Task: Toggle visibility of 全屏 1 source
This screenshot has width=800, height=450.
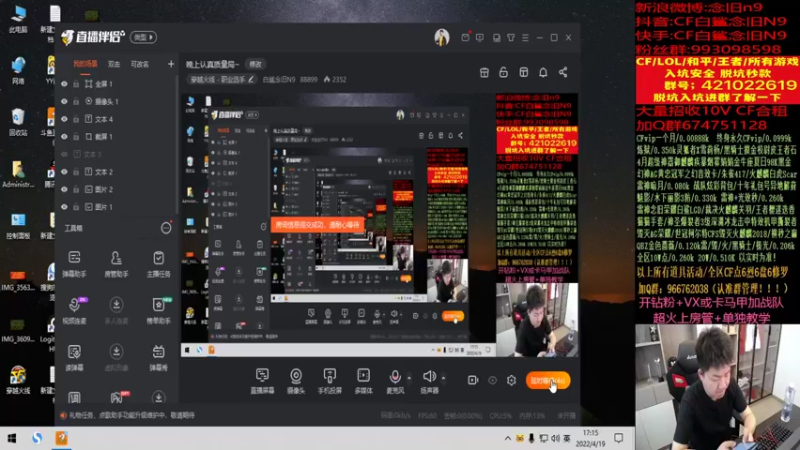Action: 64,84
